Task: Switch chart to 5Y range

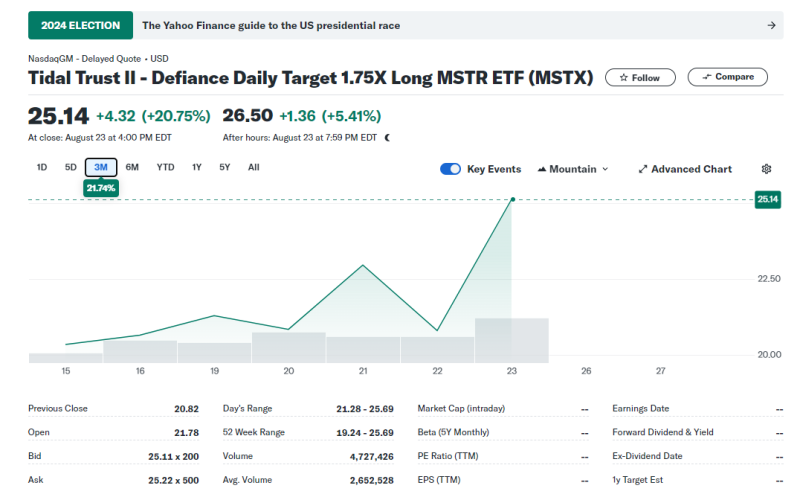Action: (225, 167)
